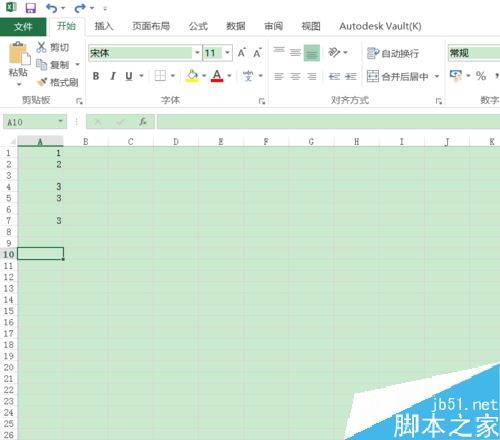Switch to the Review (审阅) tab
Viewport: 500px width, 440px height.
point(273,26)
